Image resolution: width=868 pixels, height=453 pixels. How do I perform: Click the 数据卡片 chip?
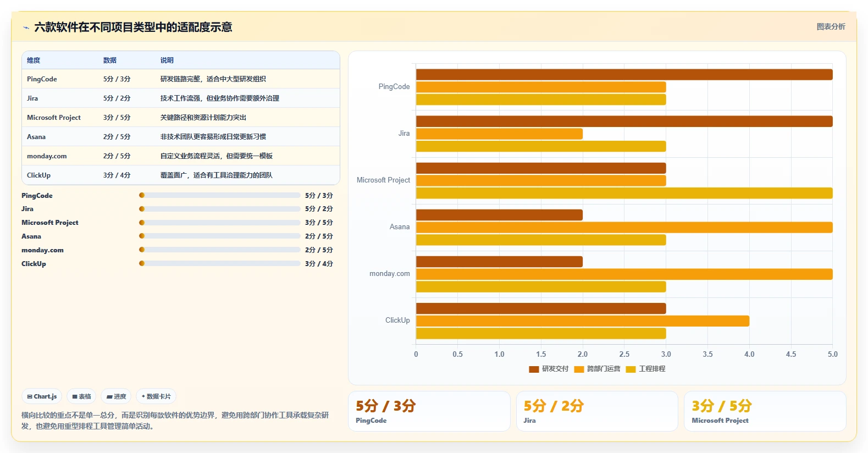[x=156, y=396]
